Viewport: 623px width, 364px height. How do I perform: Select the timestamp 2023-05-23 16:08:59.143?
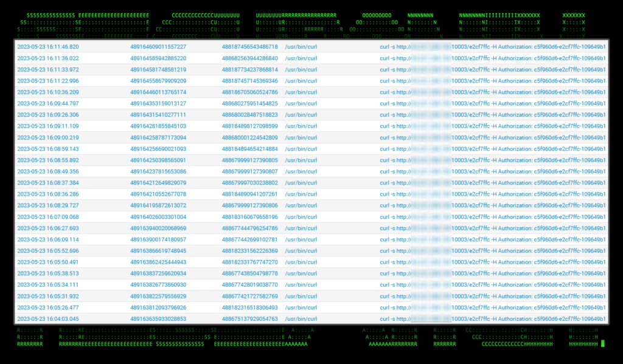(x=48, y=149)
